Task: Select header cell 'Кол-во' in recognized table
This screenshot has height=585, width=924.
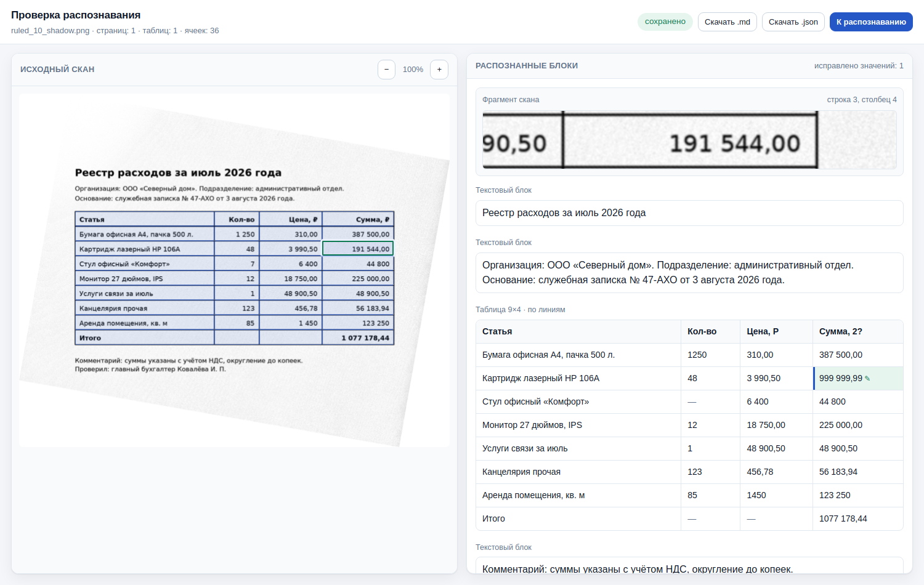Action: click(x=711, y=332)
